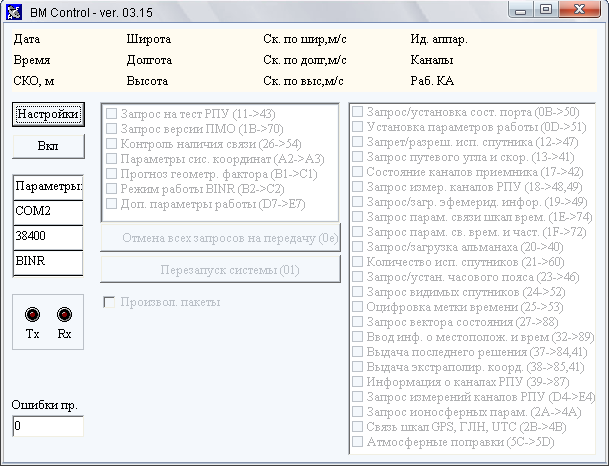Click the Rx indicator LED

pyautogui.click(x=65, y=314)
